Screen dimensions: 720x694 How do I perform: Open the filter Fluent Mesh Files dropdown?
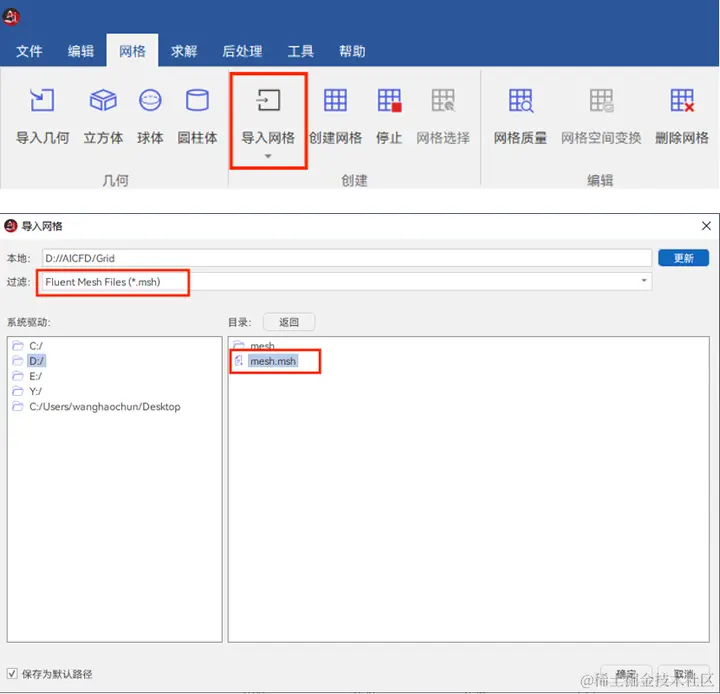[644, 281]
